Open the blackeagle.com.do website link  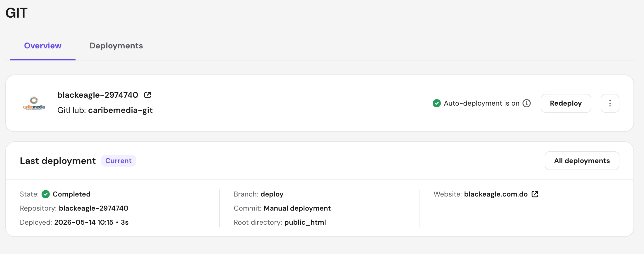[x=496, y=194]
